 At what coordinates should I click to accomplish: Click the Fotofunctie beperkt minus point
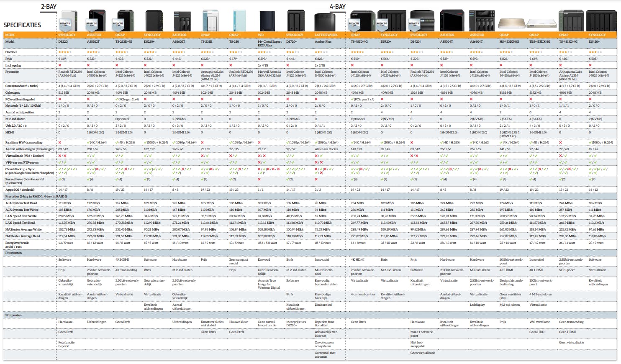(67, 344)
